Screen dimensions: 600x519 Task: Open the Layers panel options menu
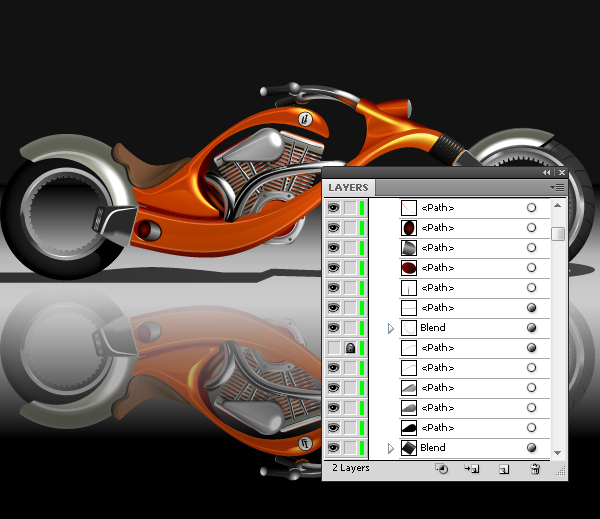click(x=558, y=187)
